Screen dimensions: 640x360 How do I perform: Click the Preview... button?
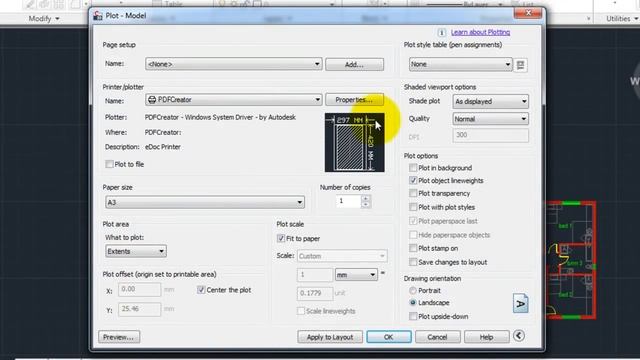tap(119, 337)
